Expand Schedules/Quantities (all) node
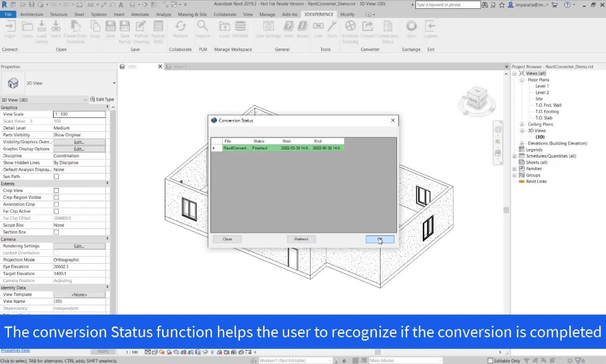606x364 pixels. pyautogui.click(x=514, y=156)
